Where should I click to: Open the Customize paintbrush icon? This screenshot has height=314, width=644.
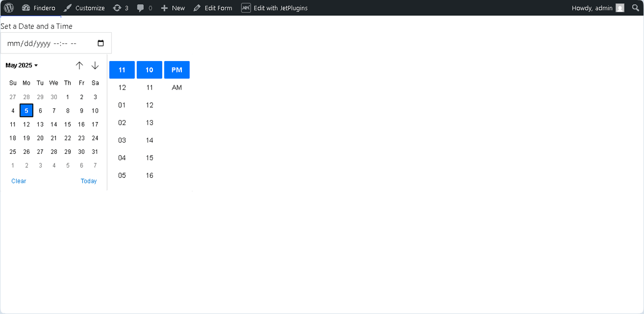(68, 8)
